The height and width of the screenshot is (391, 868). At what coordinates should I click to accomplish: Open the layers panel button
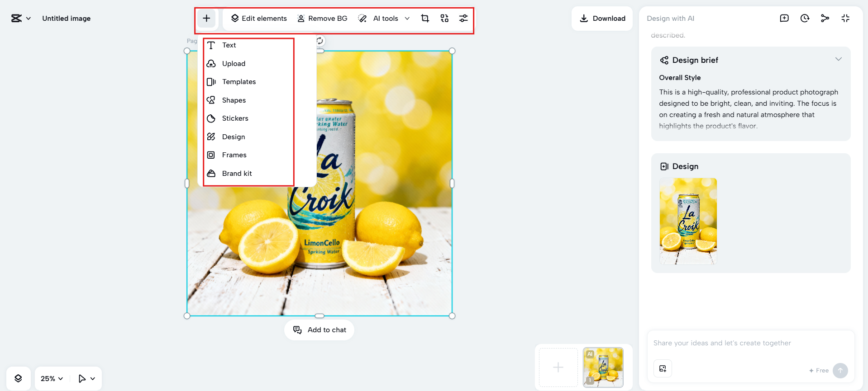coord(18,378)
